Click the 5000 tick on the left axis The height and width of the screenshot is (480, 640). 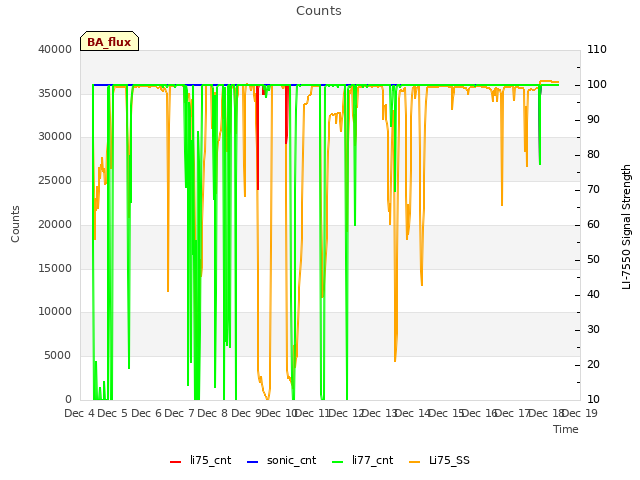tap(58, 356)
